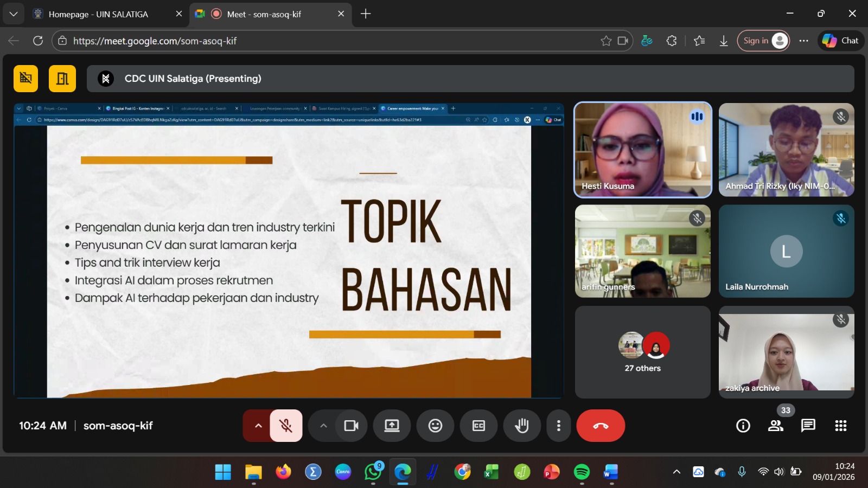
Task: Toggle the muted microphone button
Action: [286, 426]
